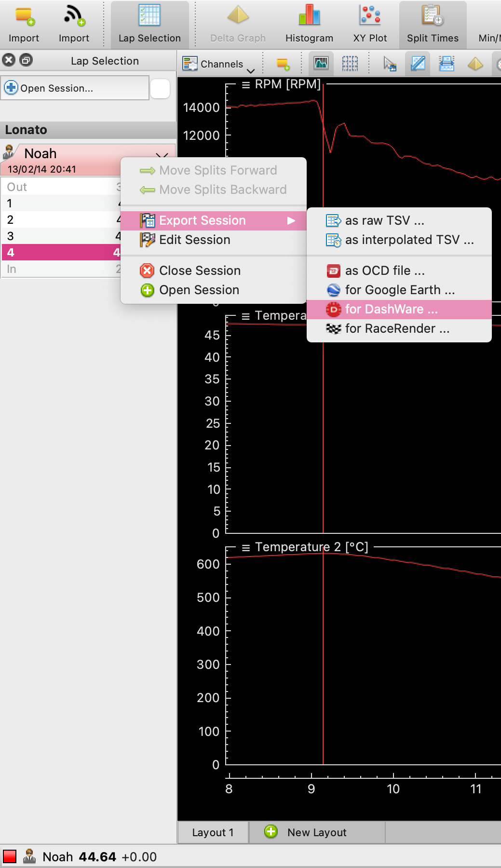
Task: Click the red color swatch beside Noah
Action: (x=10, y=856)
